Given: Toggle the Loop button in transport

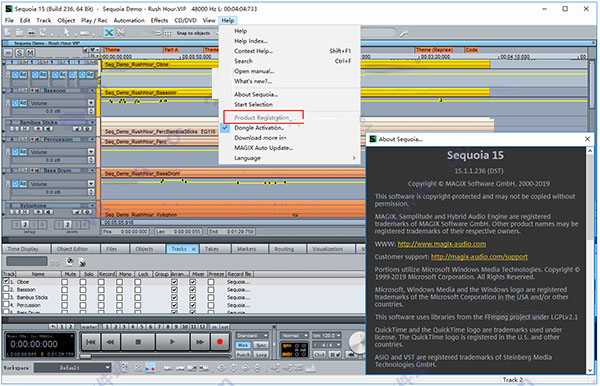Looking at the screenshot, I should tap(261, 355).
